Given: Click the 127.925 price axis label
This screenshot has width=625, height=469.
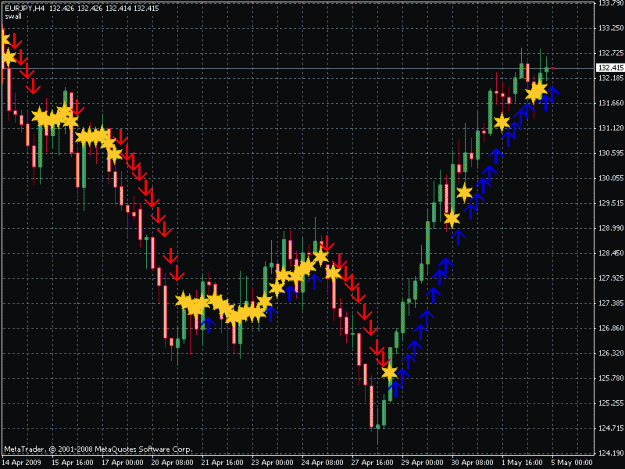Looking at the screenshot, I should coord(611,278).
